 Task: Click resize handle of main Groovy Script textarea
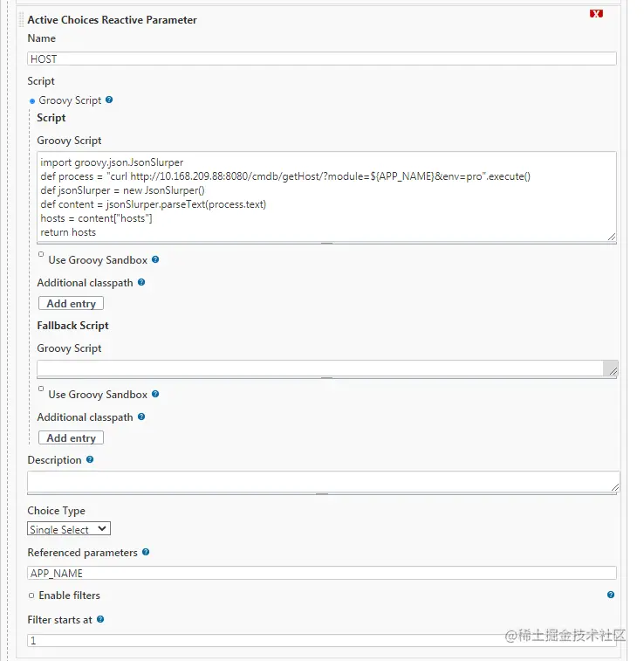[x=612, y=236]
